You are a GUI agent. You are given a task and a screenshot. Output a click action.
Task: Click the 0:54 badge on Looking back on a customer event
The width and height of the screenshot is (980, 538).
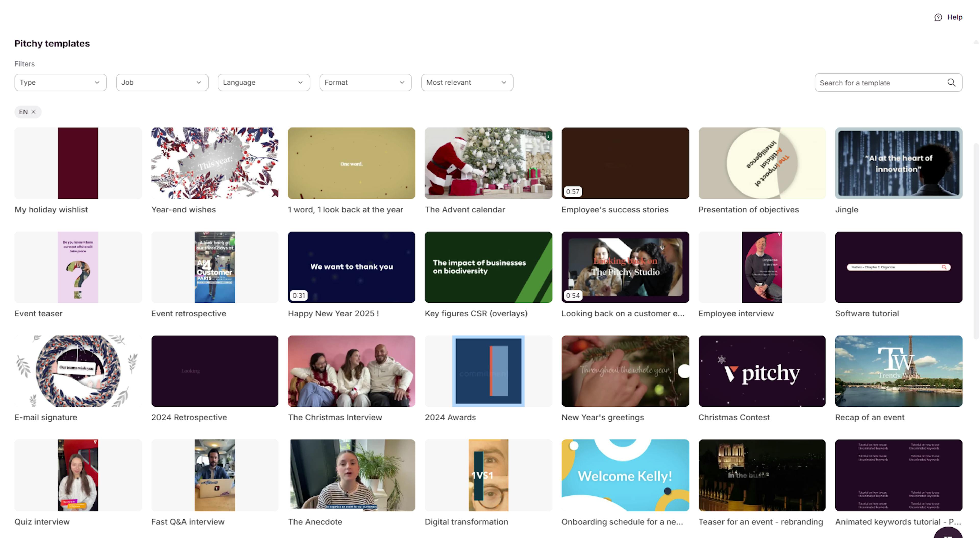pyautogui.click(x=573, y=295)
